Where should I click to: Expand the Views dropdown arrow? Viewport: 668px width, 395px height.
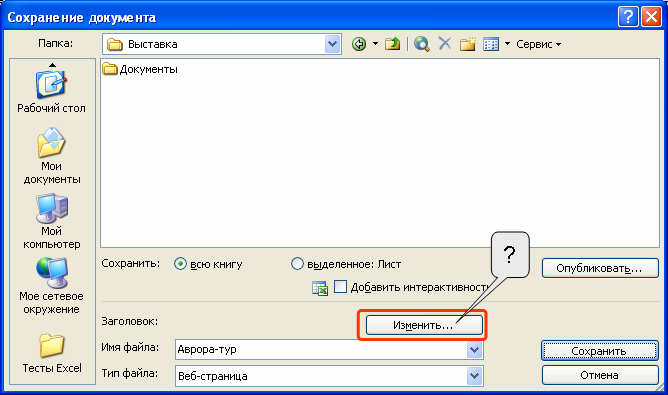point(507,44)
